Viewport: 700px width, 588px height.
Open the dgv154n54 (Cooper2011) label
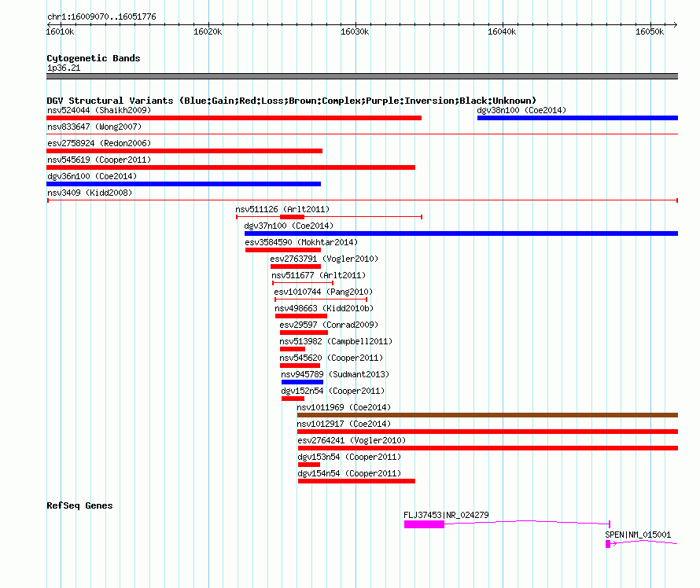[x=349, y=473]
